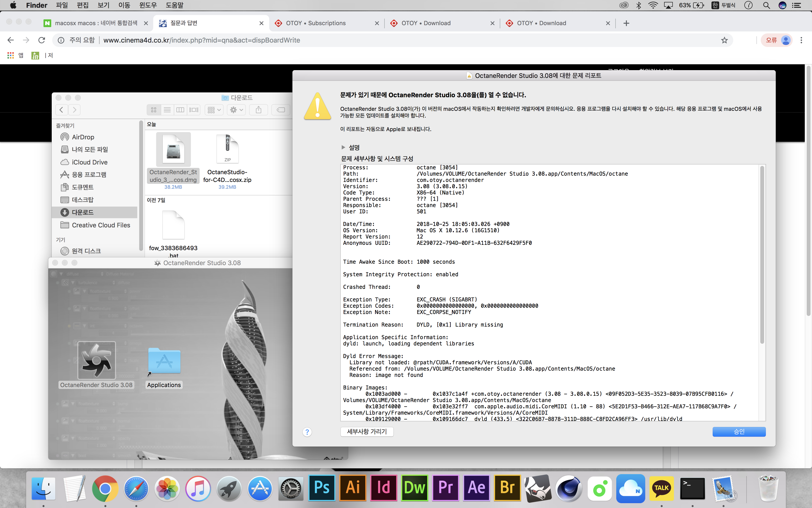Open Photos app in the Dock
Viewport: 812px width, 508px height.
(x=167, y=488)
